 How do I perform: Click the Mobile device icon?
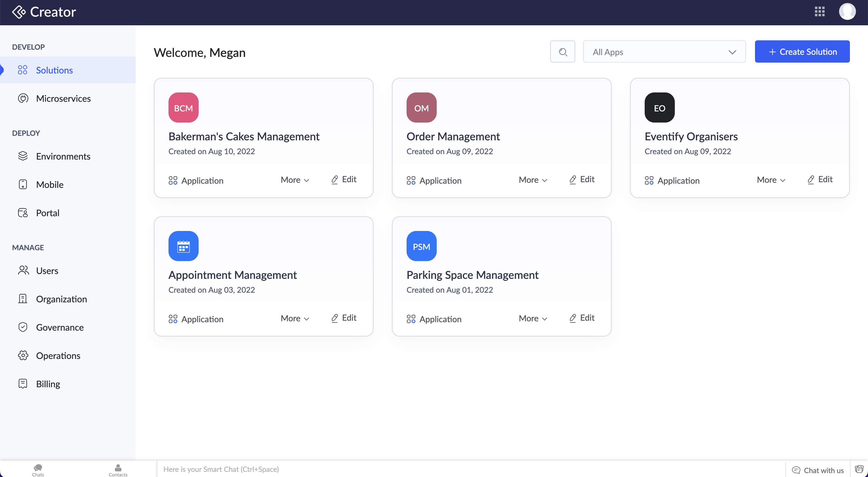pyautogui.click(x=23, y=185)
